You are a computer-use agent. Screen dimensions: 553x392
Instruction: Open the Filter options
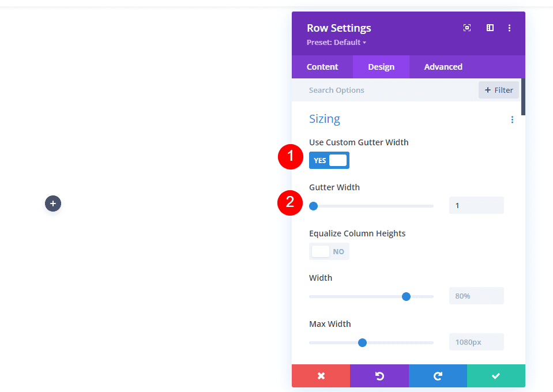coord(498,89)
